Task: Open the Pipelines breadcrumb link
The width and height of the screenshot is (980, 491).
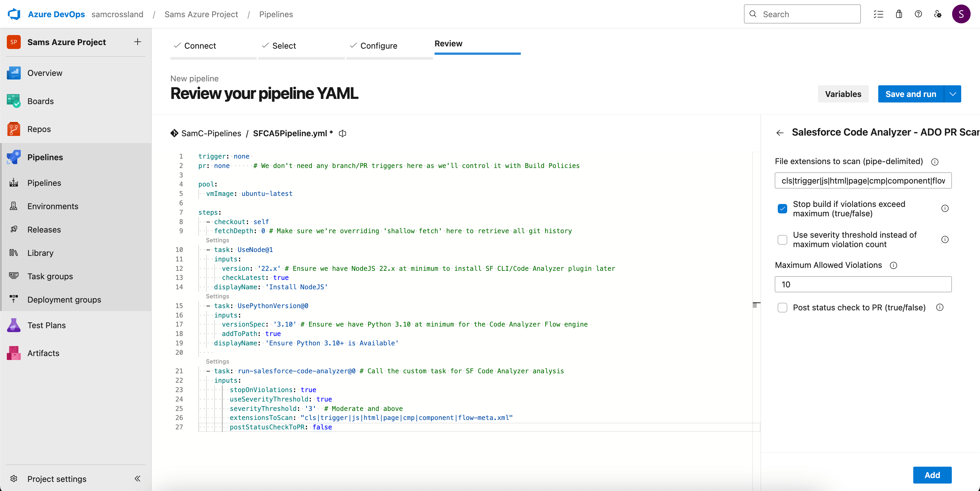Action: 276,14
